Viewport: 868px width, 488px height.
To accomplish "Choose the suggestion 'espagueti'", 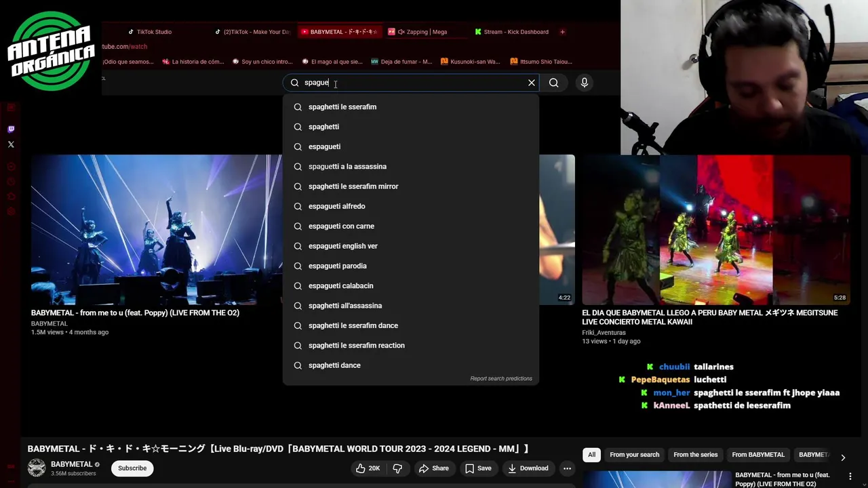I will (x=410, y=146).
